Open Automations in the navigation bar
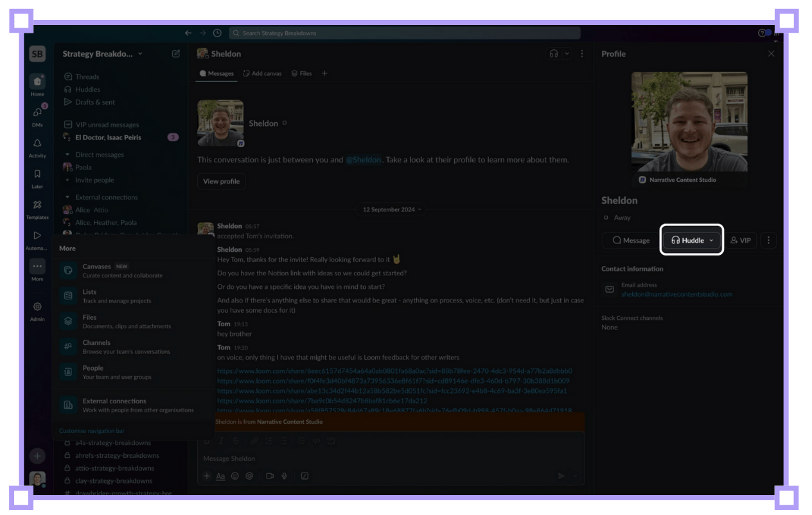Screen dimensions: 812x515 click(37, 240)
